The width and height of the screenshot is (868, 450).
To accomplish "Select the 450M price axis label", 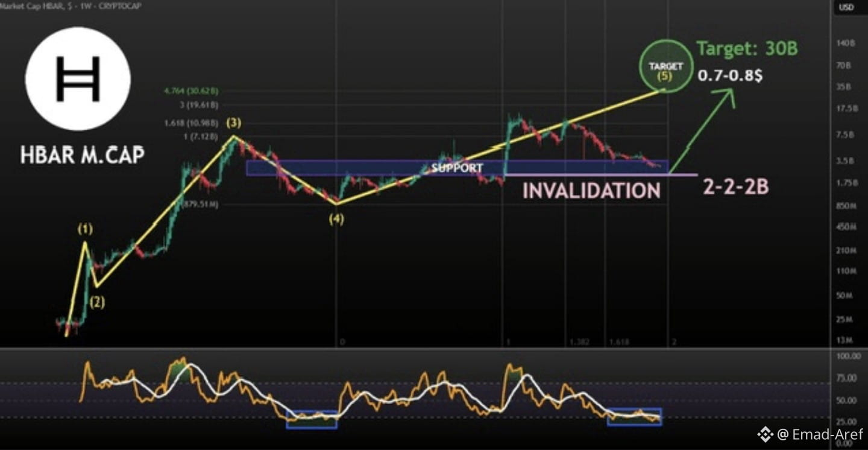I will click(x=846, y=227).
